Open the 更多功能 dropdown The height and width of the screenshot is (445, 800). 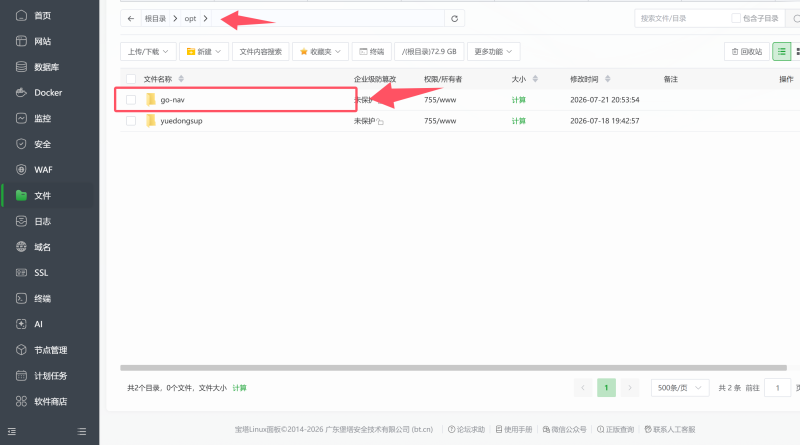tap(493, 52)
